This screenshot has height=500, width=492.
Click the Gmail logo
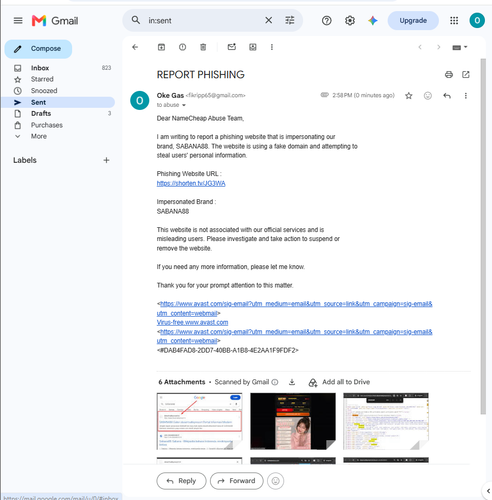(55, 21)
